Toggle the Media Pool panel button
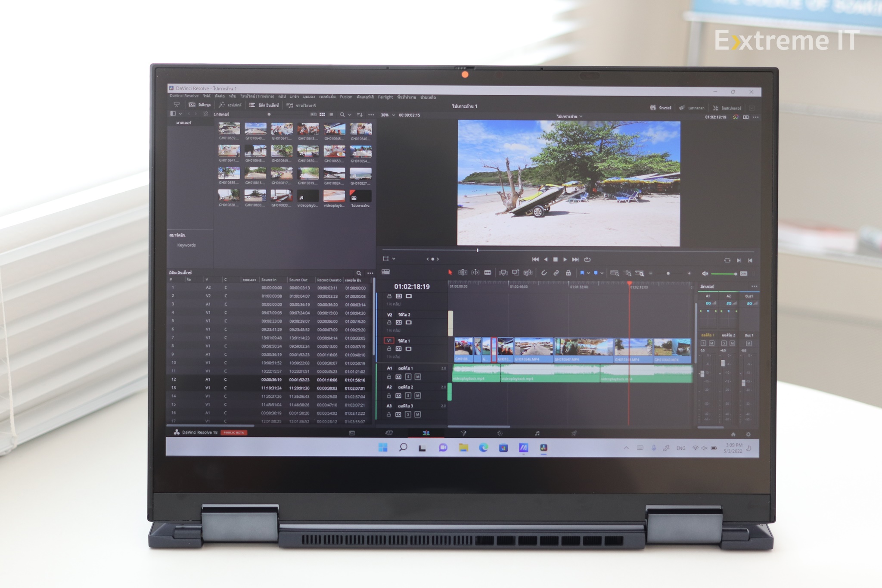Image resolution: width=882 pixels, height=588 pixels. (x=200, y=105)
